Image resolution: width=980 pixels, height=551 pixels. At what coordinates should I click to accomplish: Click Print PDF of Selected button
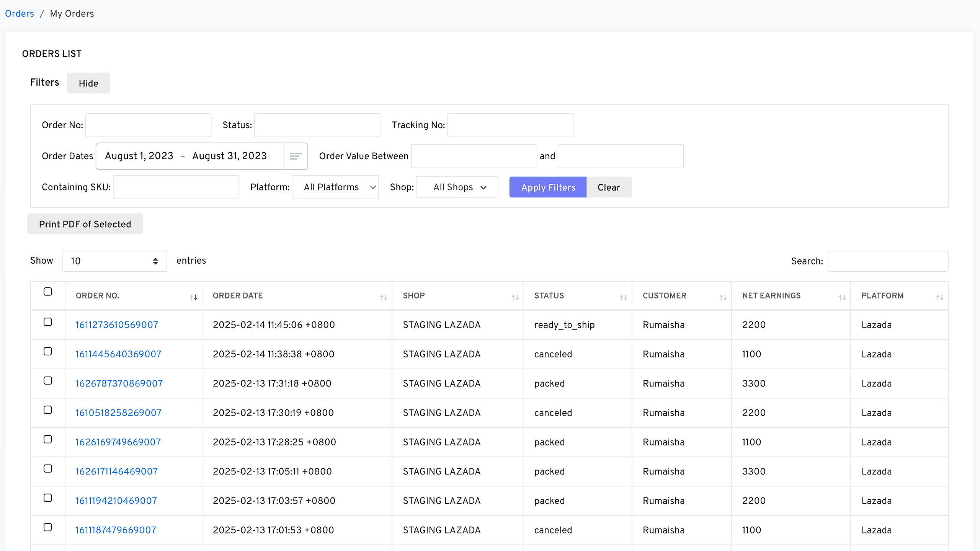click(x=85, y=224)
